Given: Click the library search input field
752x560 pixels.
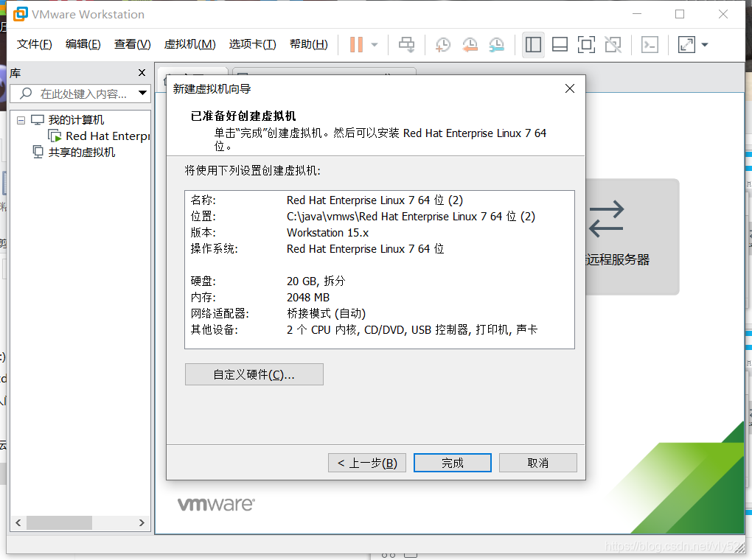Looking at the screenshot, I should (x=80, y=94).
